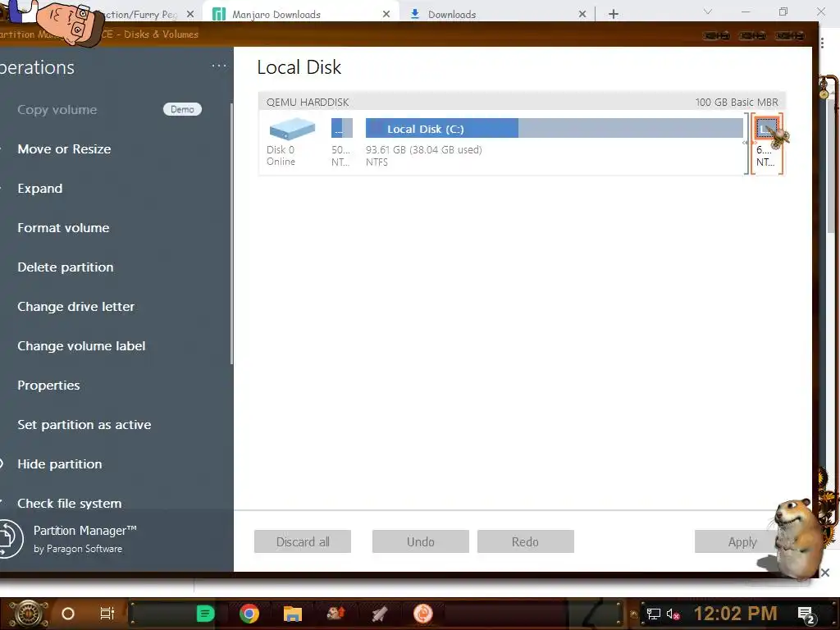
Task: Open the operations panel more options dots
Action: point(218,66)
